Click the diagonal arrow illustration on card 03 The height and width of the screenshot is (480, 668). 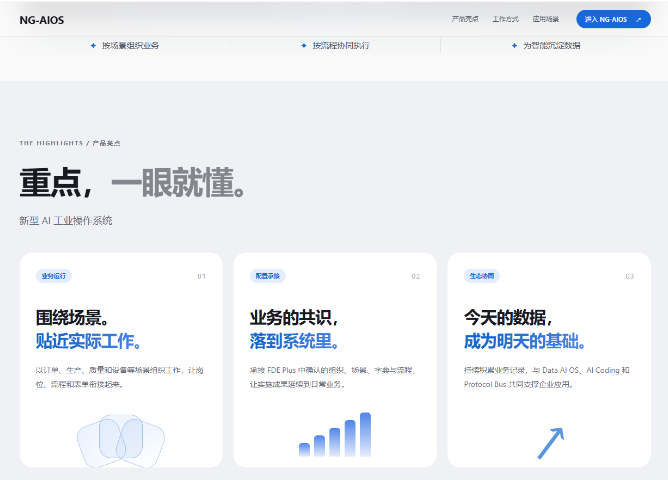click(x=551, y=443)
